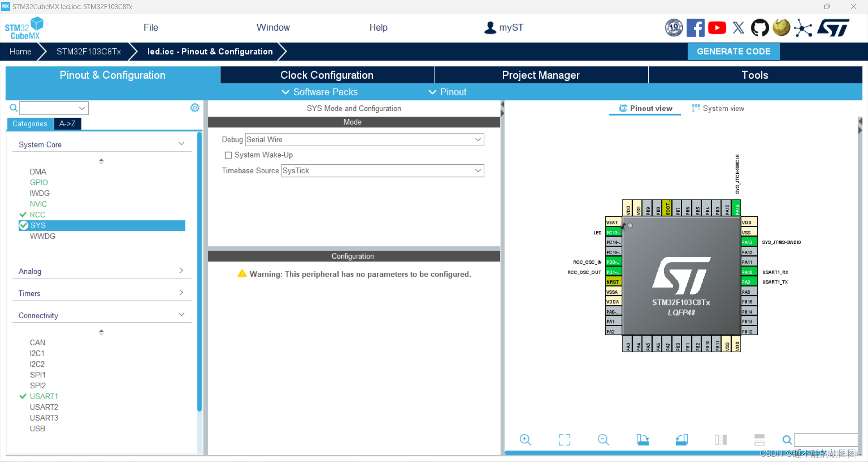Click the fit-to-window frame icon
Image resolution: width=868 pixels, height=462 pixels.
point(564,439)
